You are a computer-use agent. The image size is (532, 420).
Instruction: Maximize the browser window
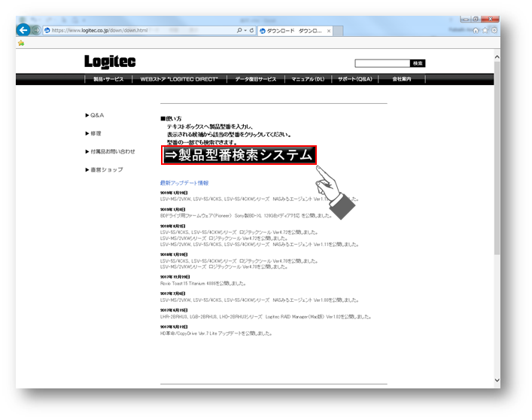476,20
